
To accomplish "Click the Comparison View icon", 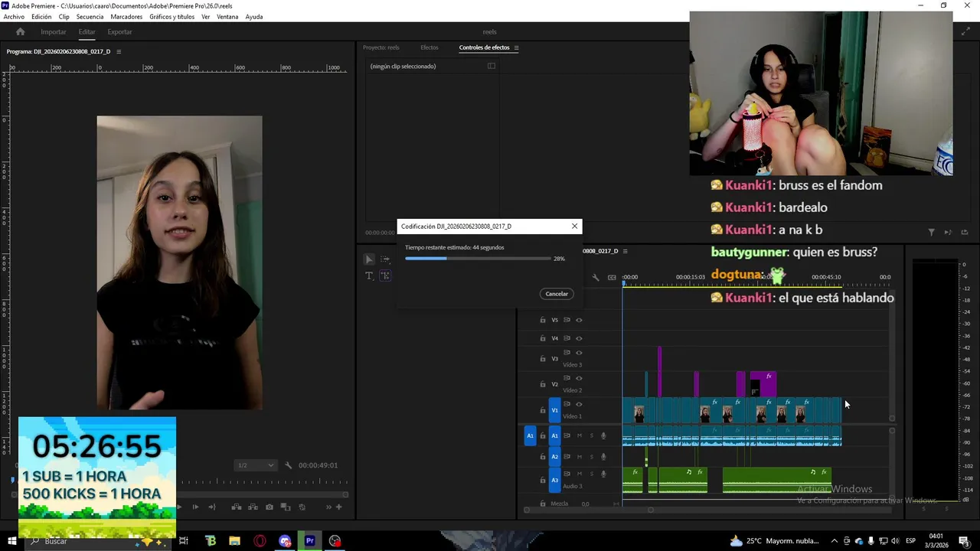I will tap(285, 507).
